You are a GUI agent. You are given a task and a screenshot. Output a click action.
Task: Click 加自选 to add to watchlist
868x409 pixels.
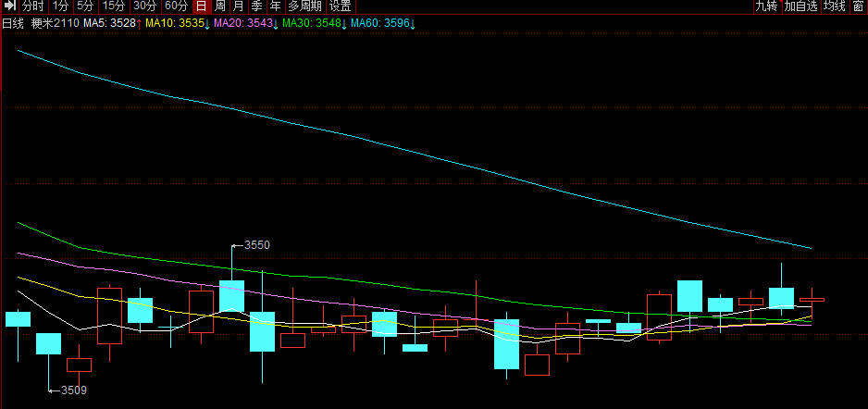tap(801, 6)
